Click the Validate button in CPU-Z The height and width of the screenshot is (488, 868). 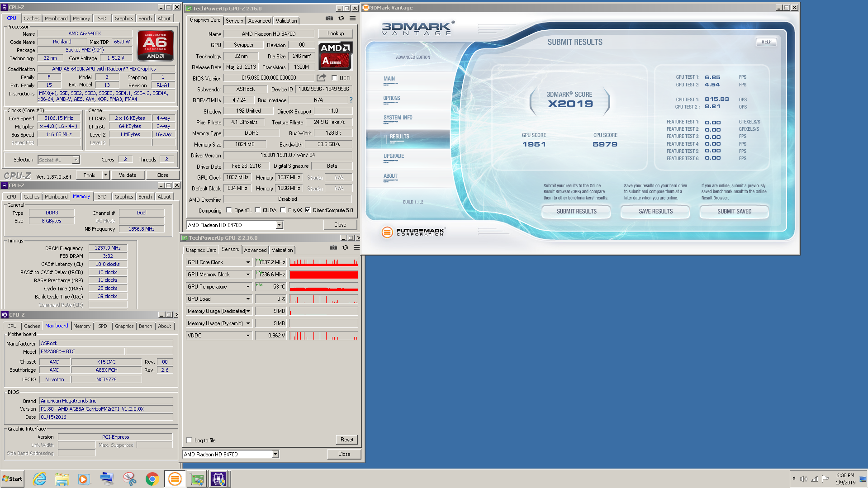[128, 175]
